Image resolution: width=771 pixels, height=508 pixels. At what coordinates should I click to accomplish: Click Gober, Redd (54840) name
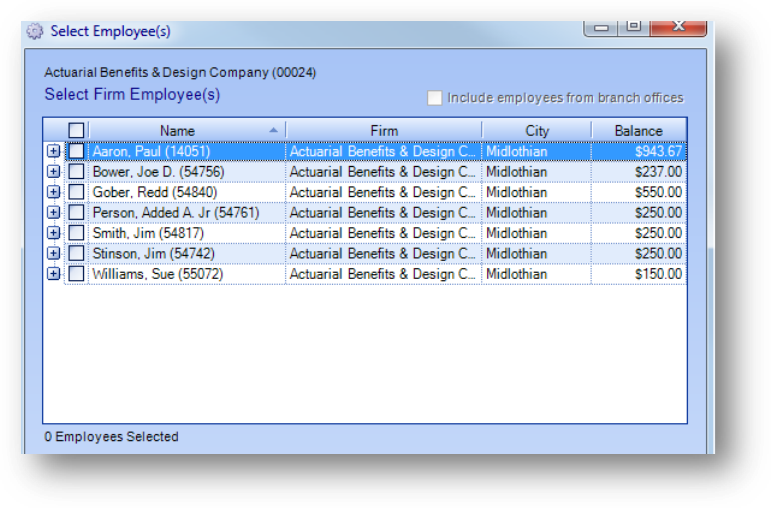point(187,192)
